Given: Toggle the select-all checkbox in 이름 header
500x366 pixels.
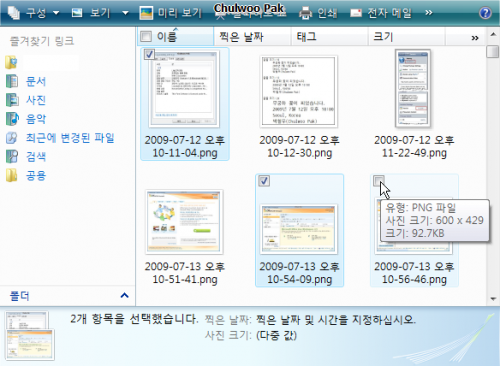Looking at the screenshot, I should tap(146, 36).
